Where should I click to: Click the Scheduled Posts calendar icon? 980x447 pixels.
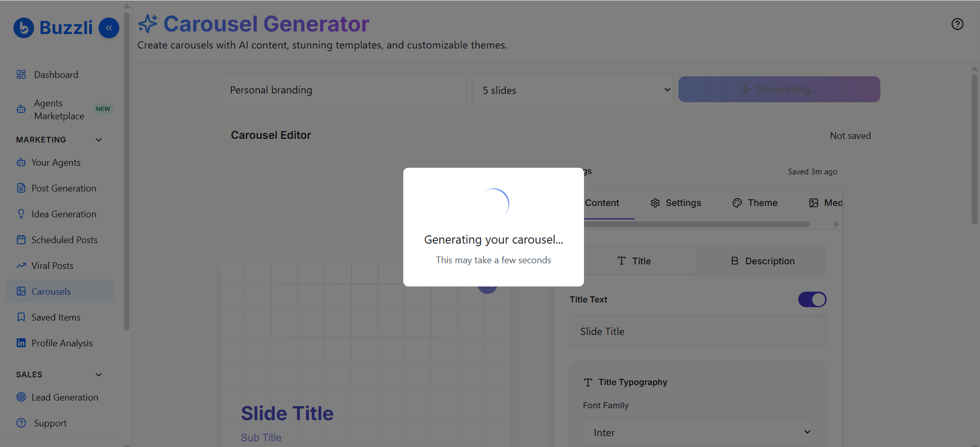(21, 240)
